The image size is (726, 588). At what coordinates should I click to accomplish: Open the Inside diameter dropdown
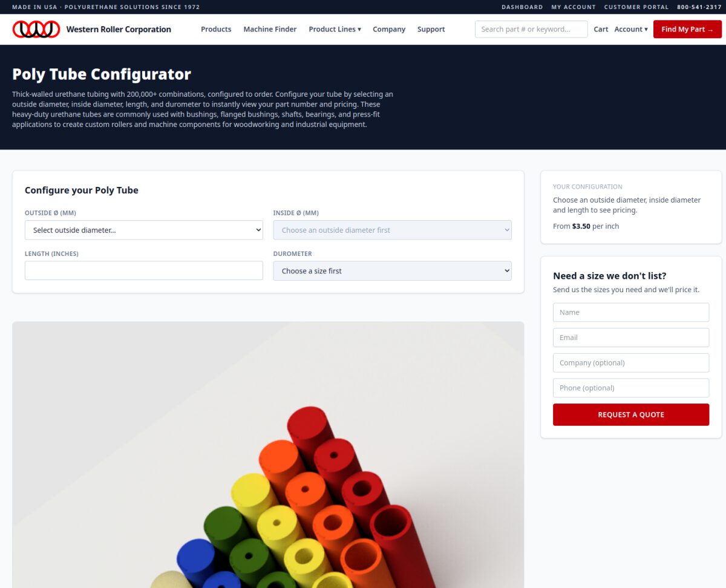(x=392, y=230)
